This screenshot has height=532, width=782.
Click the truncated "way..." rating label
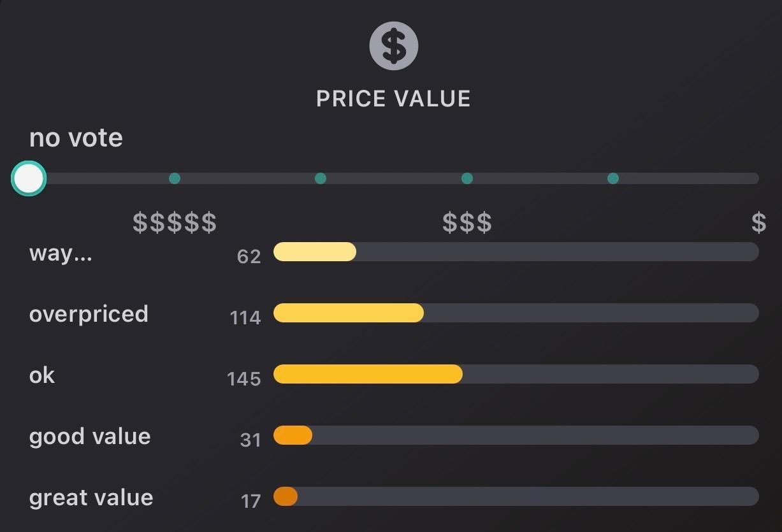click(61, 254)
